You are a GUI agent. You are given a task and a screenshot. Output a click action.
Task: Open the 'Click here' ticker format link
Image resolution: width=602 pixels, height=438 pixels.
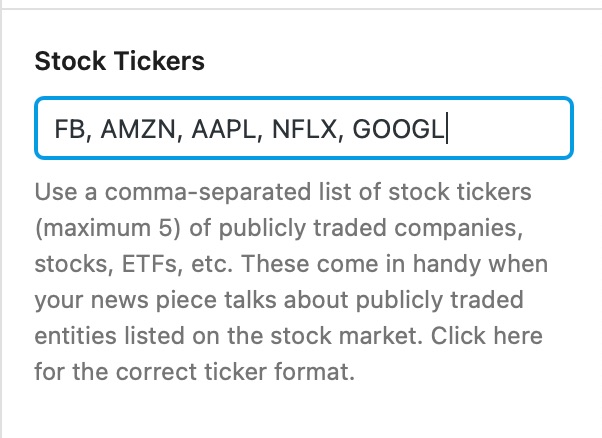point(511,345)
